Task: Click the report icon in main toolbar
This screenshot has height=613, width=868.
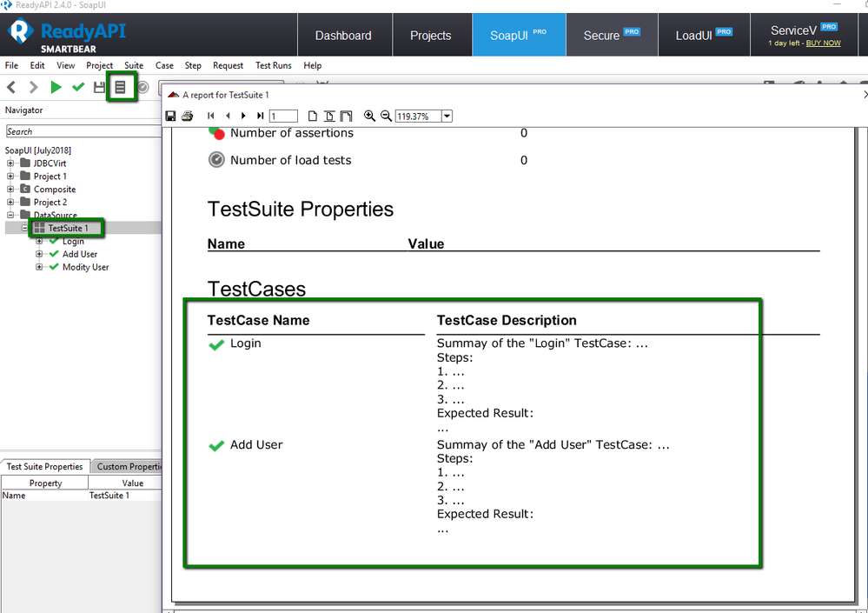Action: tap(121, 87)
